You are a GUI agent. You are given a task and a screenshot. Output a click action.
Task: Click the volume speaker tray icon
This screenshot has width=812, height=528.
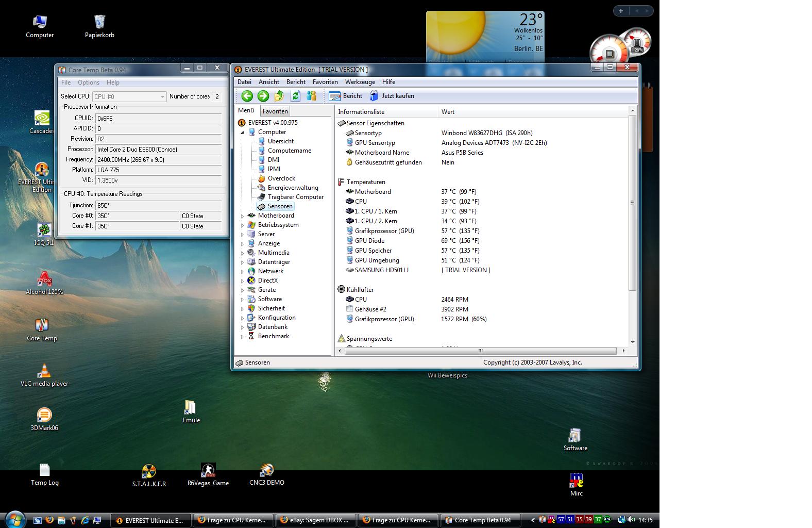[631, 520]
